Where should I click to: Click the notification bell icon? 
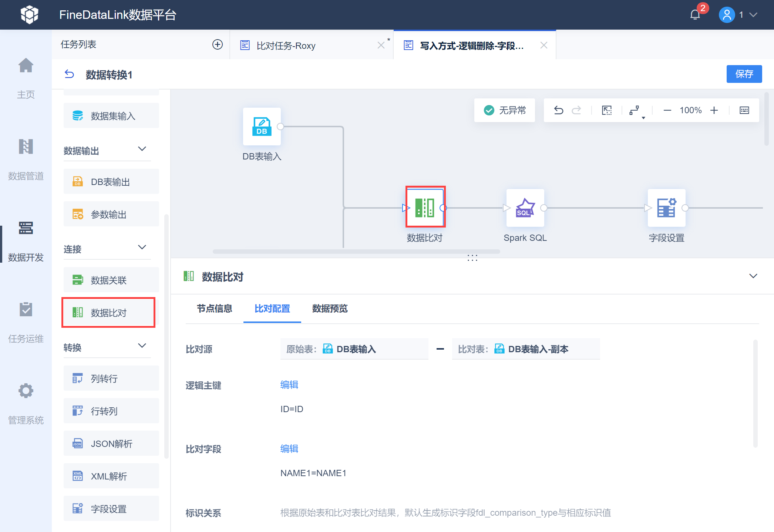coord(695,15)
